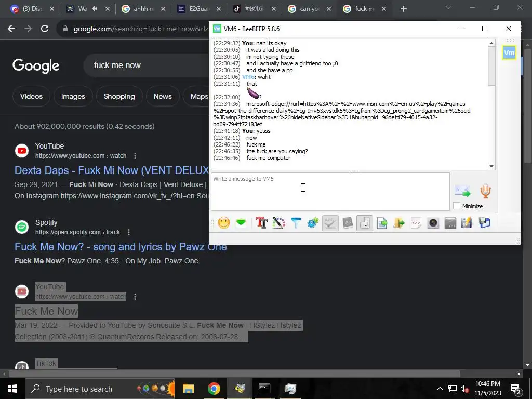Click the blue floppy disks icon at toolbar end
This screenshot has height=399, width=532.
click(485, 223)
